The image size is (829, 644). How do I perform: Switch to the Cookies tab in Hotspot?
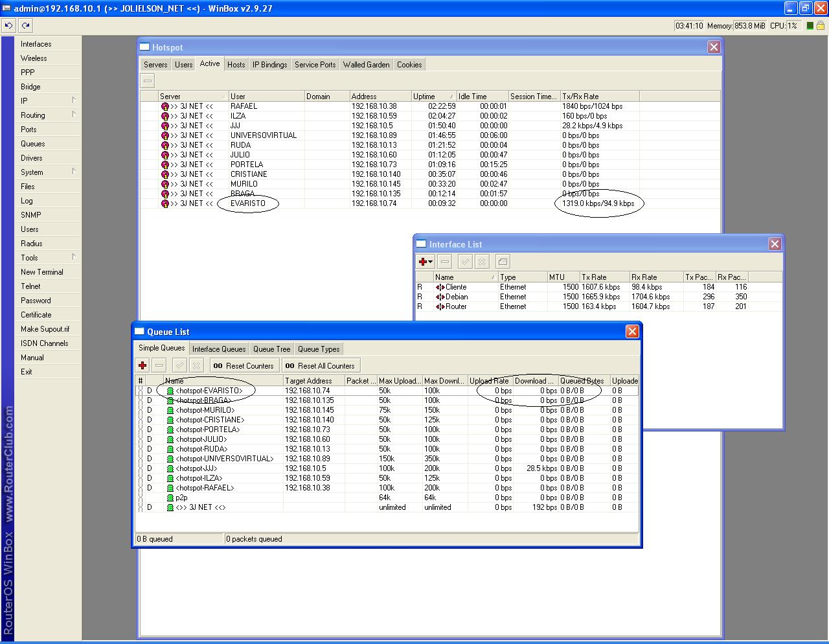409,65
